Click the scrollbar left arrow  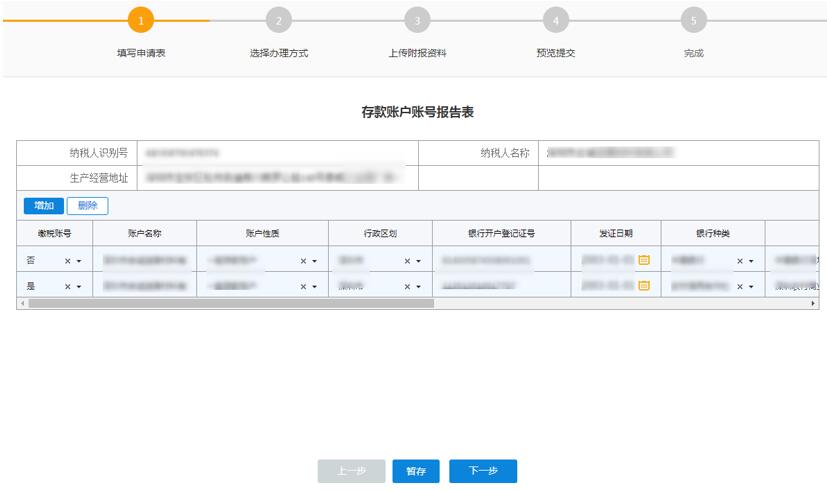[x=22, y=303]
